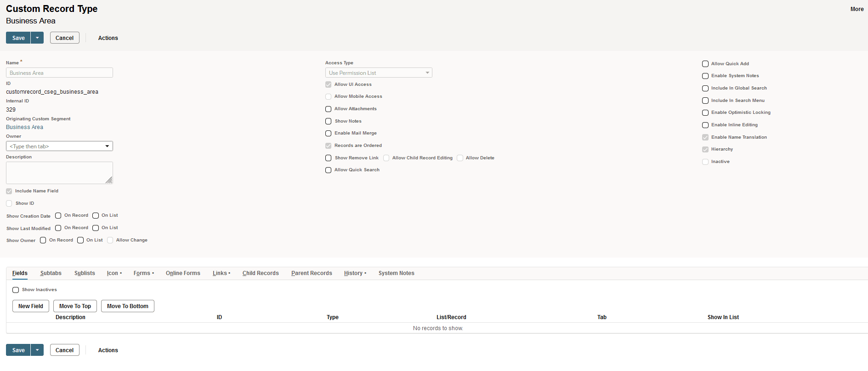Focus the Name input field
Image resolution: width=868 pixels, height=371 pixels.
point(59,73)
